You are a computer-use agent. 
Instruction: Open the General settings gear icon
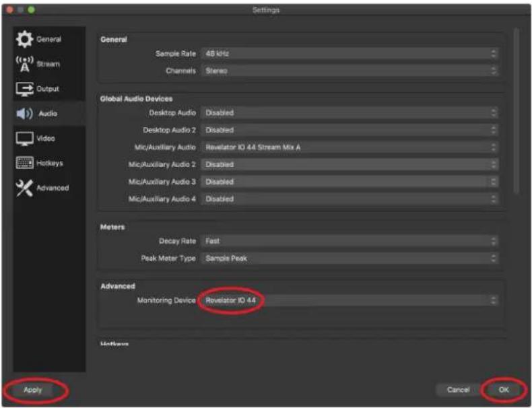(x=24, y=39)
